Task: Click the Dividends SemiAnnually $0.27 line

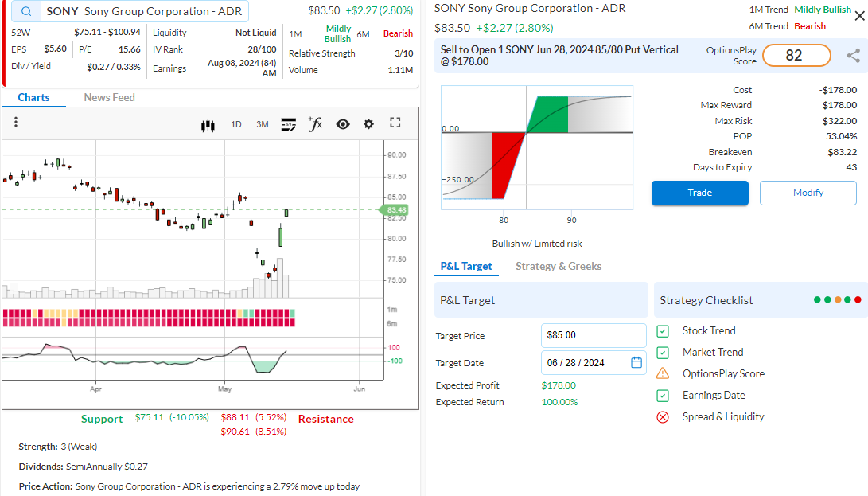Action: (83, 467)
